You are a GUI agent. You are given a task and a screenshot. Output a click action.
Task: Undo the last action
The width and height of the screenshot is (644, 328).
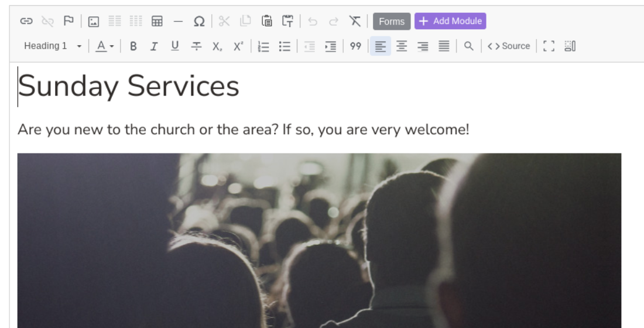(313, 21)
